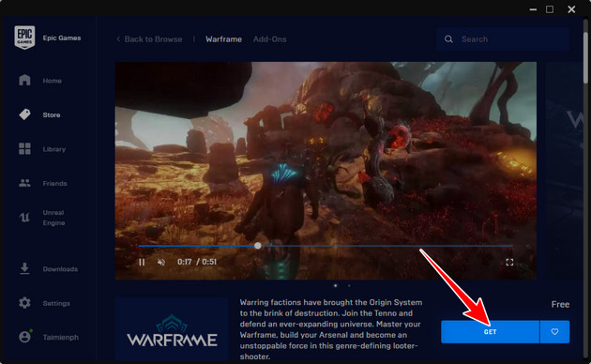
Task: Open the Unreal Engine icon
Action: coord(24,218)
